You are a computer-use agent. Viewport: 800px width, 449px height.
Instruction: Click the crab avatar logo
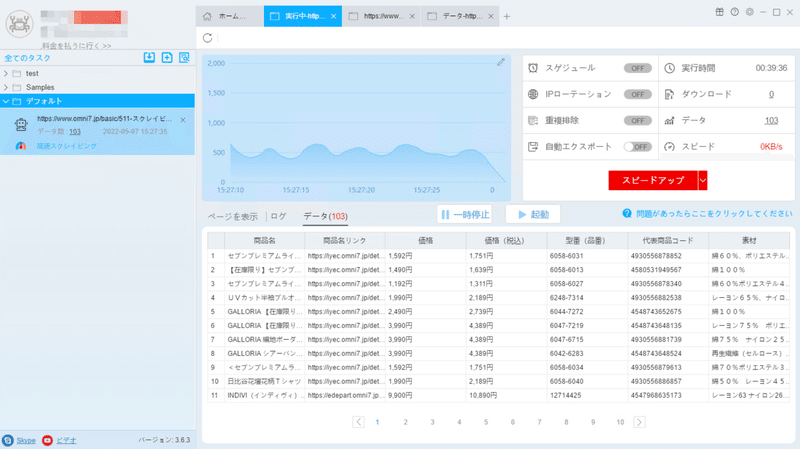point(19,23)
